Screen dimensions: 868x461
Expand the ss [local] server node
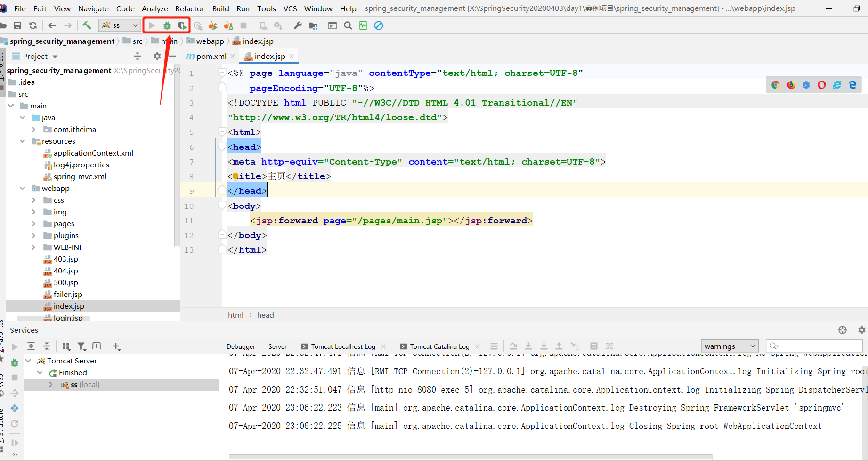51,385
